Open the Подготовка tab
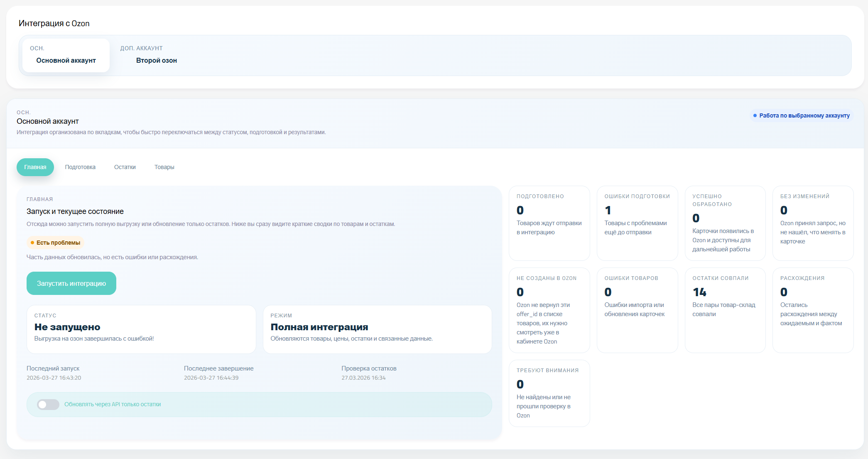Viewport: 868px width, 459px height. tap(80, 167)
